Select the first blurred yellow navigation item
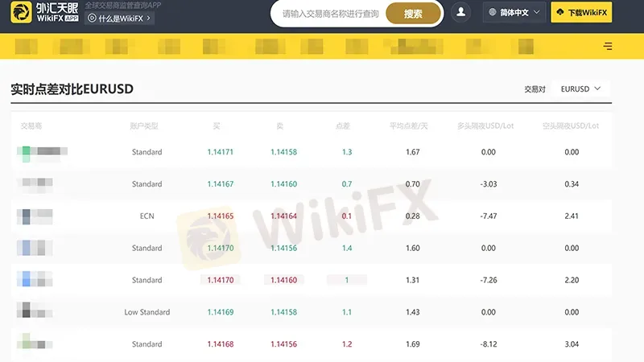The height and width of the screenshot is (362, 644). click(x=27, y=47)
